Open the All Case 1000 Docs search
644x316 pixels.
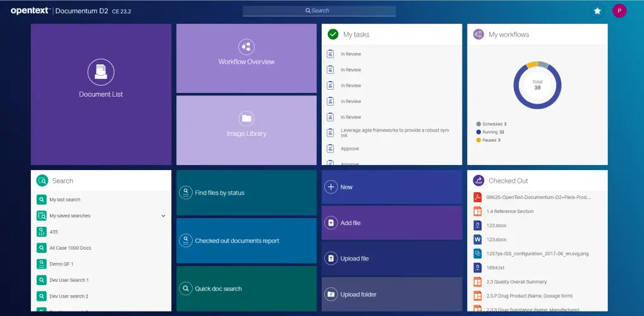click(x=70, y=248)
